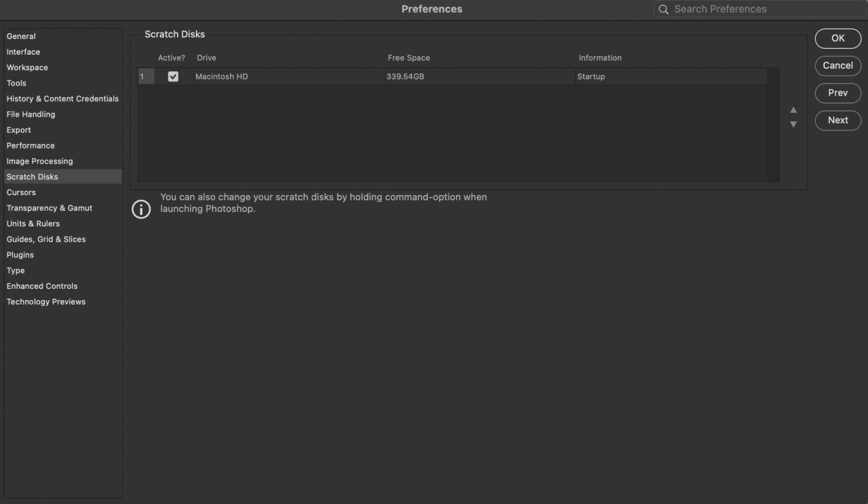Viewport: 868px width, 504px height.
Task: Open Interface preferences
Action: [x=23, y=52]
